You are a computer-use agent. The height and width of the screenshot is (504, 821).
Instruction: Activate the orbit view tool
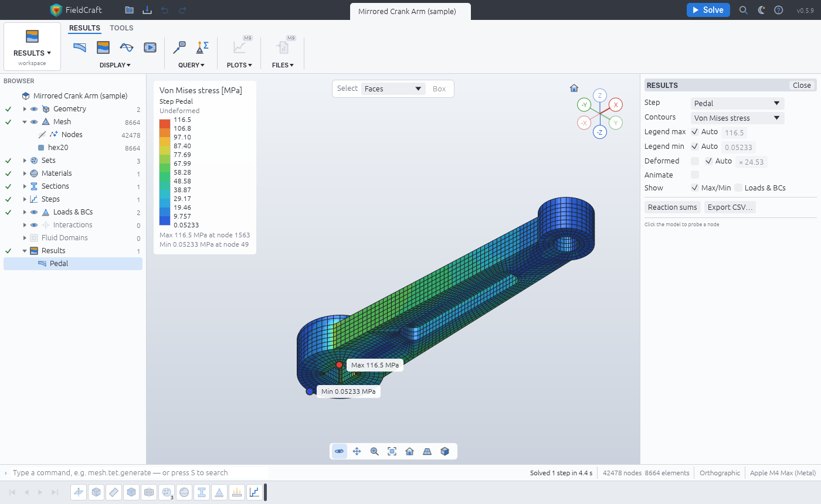pyautogui.click(x=339, y=451)
